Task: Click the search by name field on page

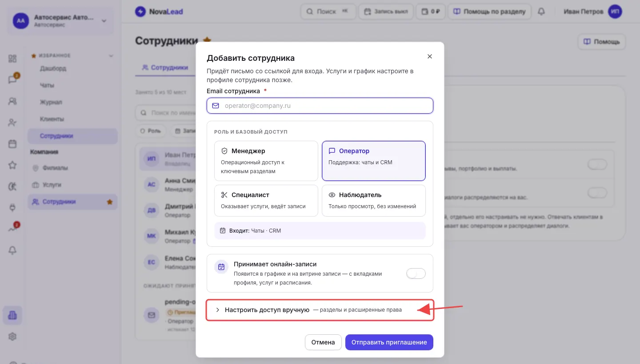Action: (x=165, y=113)
